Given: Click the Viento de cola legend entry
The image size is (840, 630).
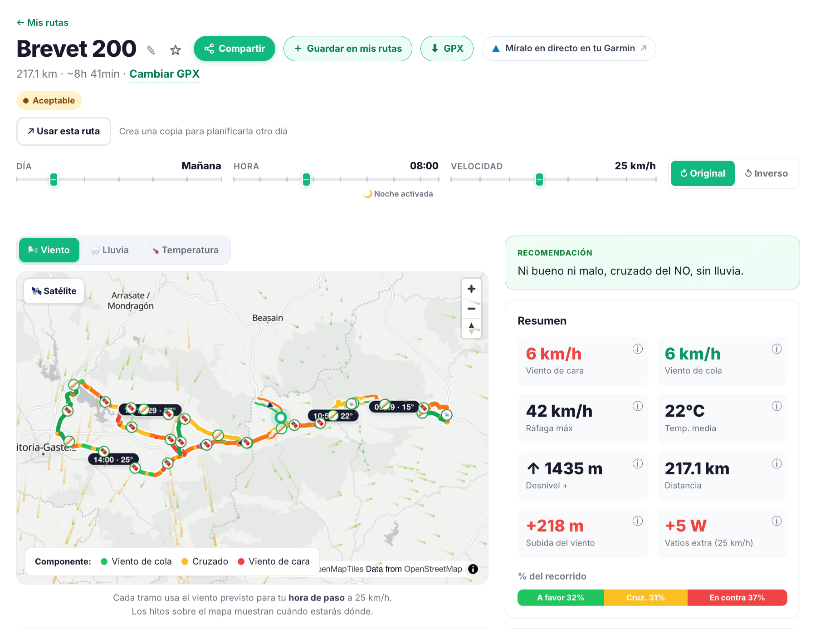Looking at the screenshot, I should coord(136,561).
